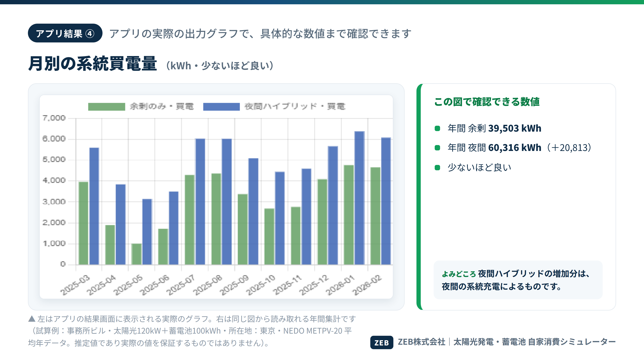The height and width of the screenshot is (361, 644).
Task: Pick the green bar for 2025-05
Action: (136, 254)
